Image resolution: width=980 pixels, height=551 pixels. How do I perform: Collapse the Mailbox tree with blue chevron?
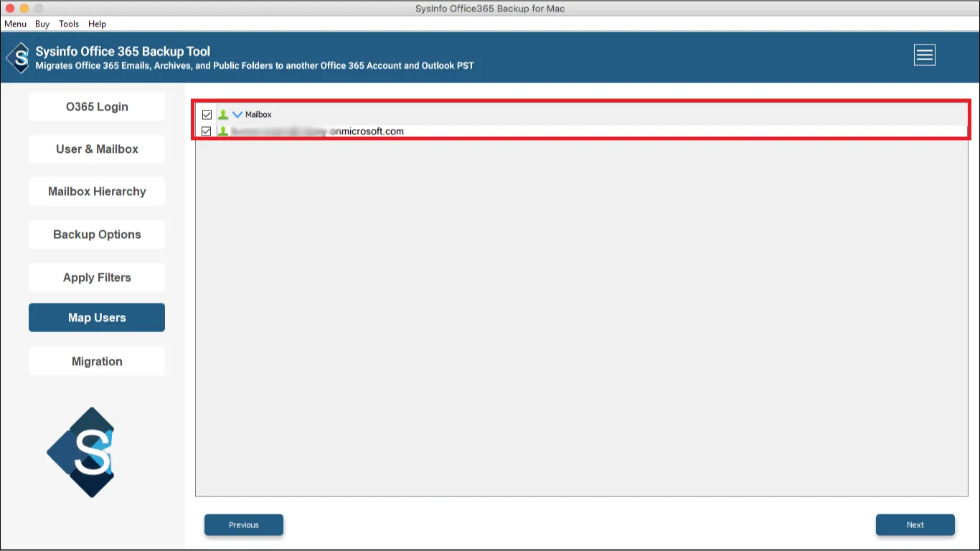click(237, 115)
